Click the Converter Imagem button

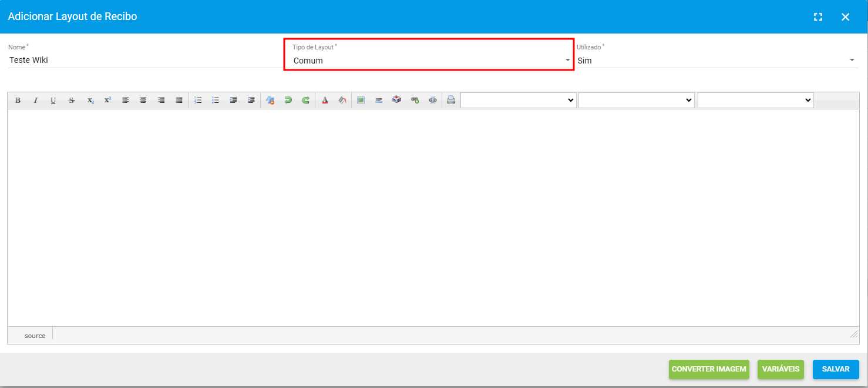click(x=709, y=369)
